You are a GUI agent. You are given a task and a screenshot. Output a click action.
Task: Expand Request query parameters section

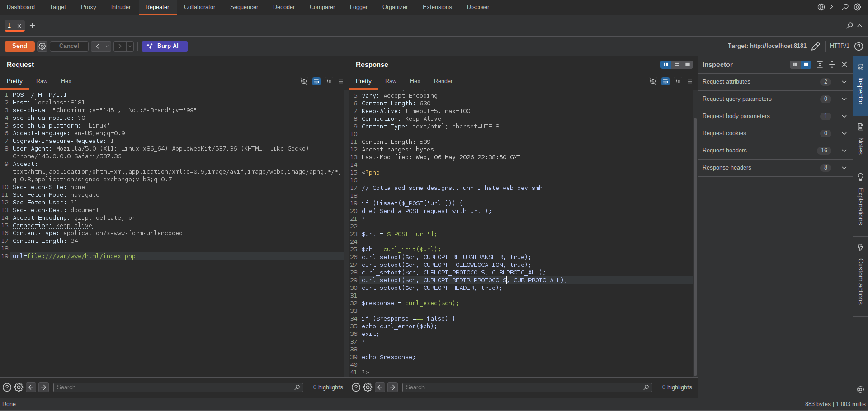pos(775,99)
